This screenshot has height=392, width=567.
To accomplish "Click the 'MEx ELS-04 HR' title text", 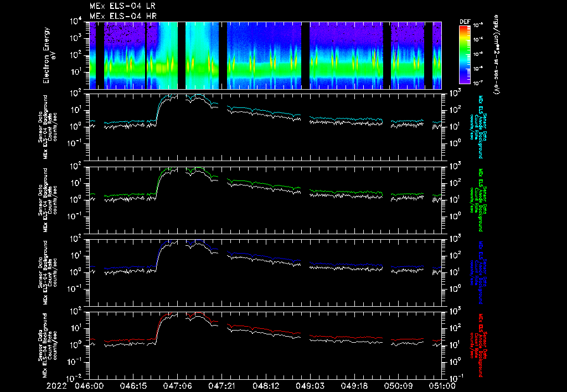I will point(123,16).
